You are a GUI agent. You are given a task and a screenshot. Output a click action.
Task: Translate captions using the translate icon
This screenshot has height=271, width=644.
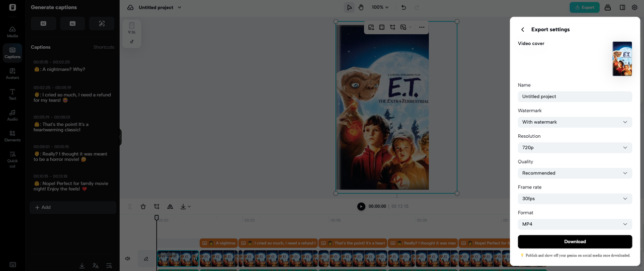tap(96, 265)
